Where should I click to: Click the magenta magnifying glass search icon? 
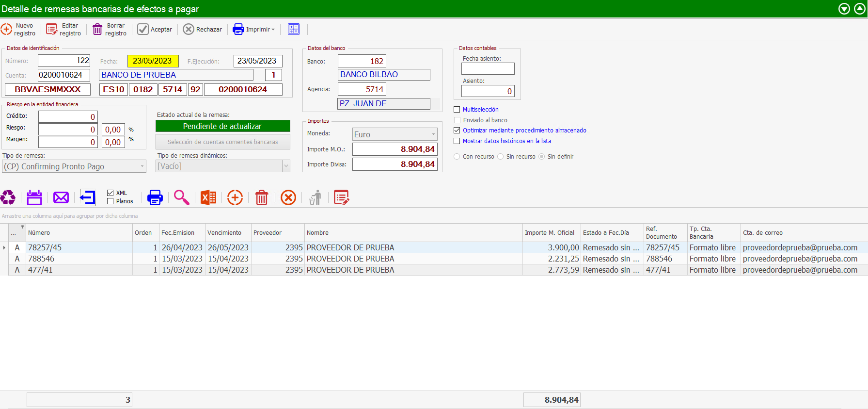coord(182,197)
